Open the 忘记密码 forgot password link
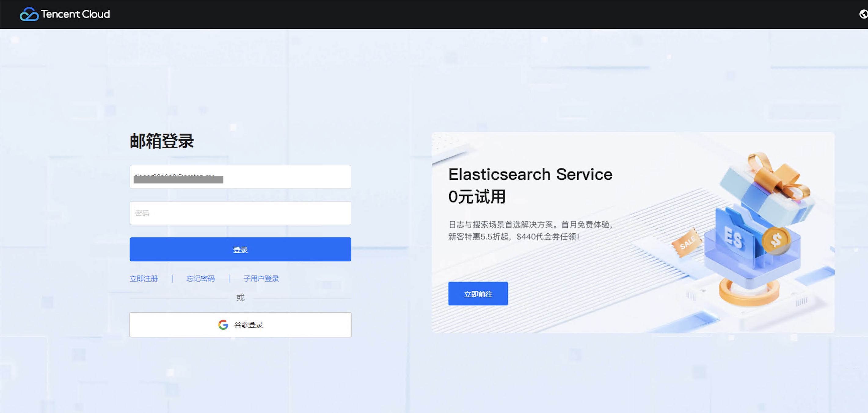This screenshot has height=413, width=868. pyautogui.click(x=200, y=278)
